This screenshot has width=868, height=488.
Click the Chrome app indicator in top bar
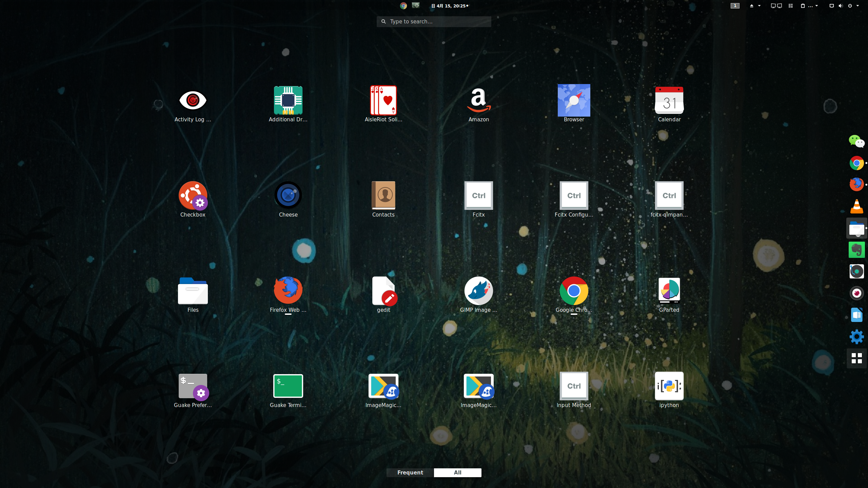[403, 6]
